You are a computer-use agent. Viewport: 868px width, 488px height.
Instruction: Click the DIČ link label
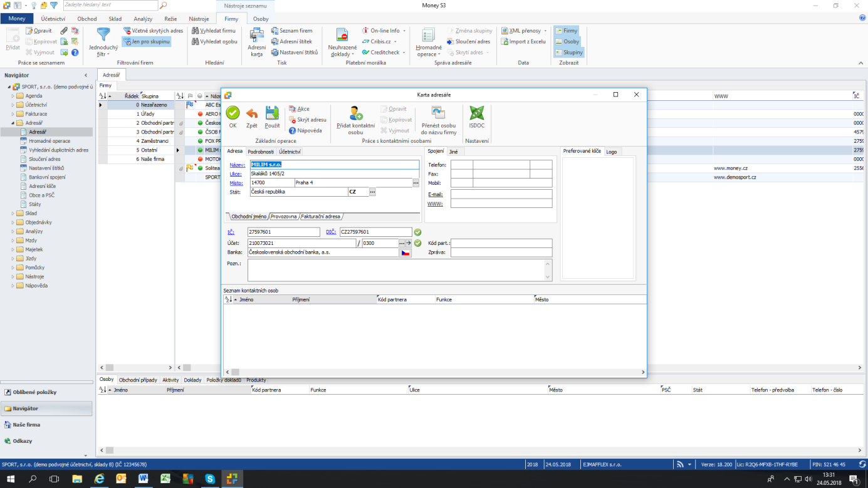(332, 232)
